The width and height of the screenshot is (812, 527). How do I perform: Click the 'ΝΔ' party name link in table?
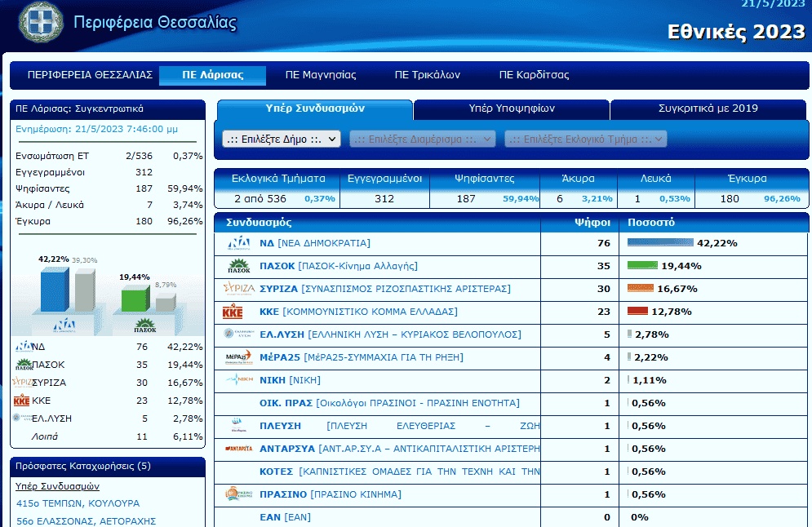[x=267, y=243]
